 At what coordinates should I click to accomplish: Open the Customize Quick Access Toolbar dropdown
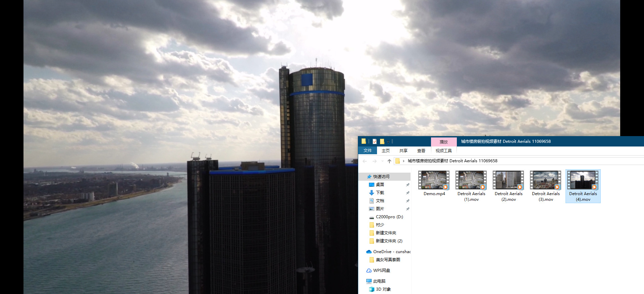coord(388,142)
